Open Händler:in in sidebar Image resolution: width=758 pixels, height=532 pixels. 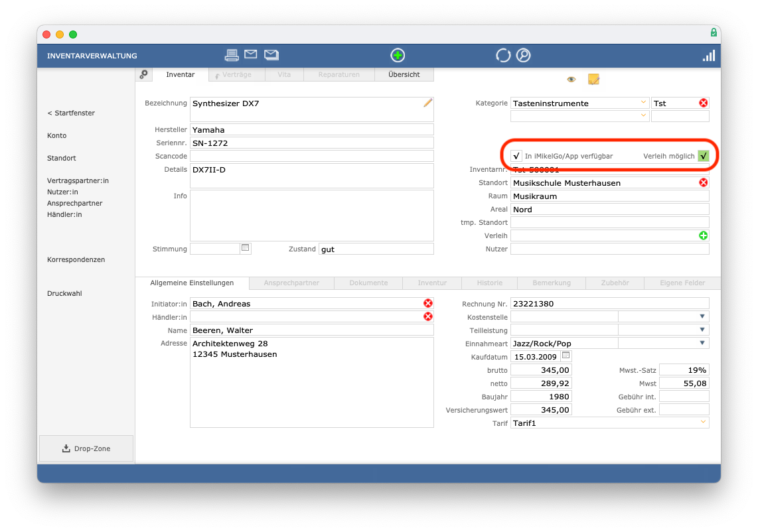pyautogui.click(x=64, y=214)
